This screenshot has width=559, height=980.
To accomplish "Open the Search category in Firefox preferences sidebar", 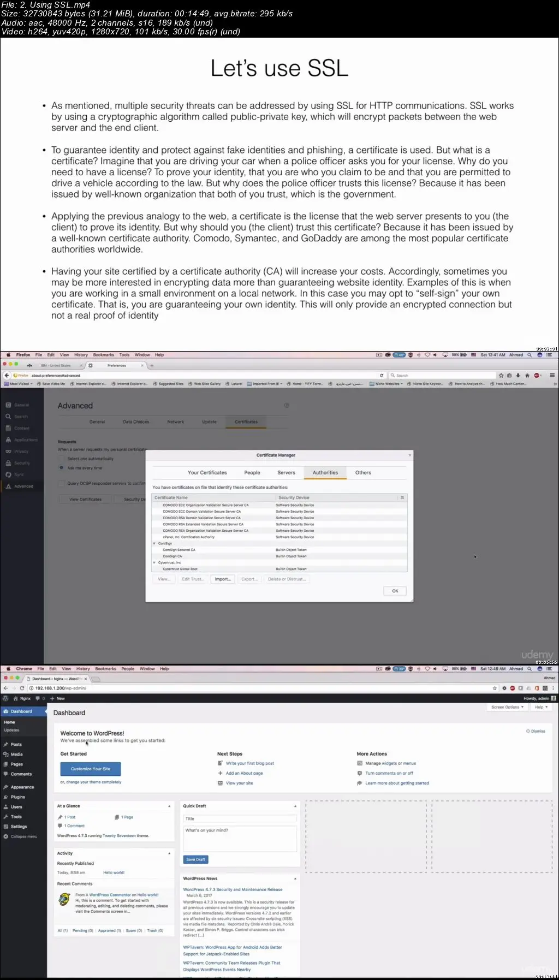I will pos(17,417).
